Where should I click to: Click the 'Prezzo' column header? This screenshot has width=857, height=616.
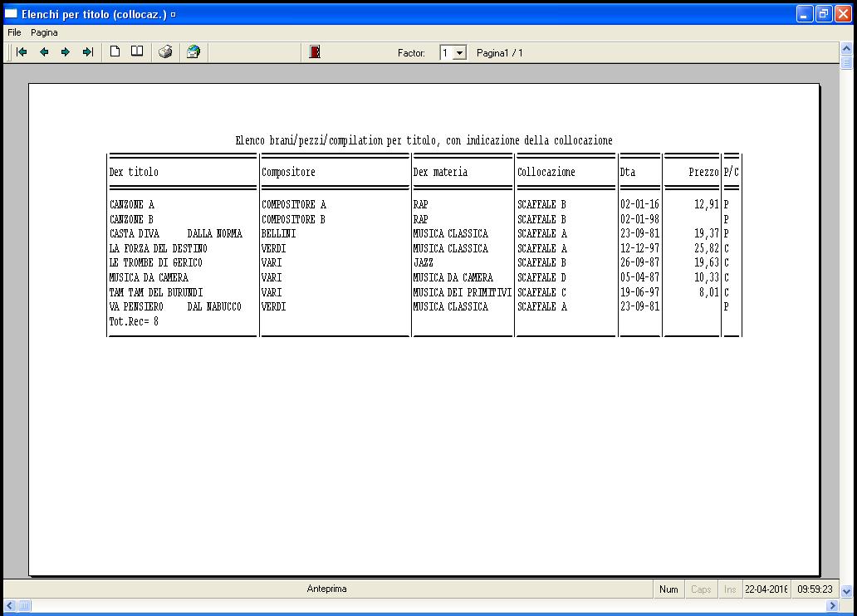(703, 172)
